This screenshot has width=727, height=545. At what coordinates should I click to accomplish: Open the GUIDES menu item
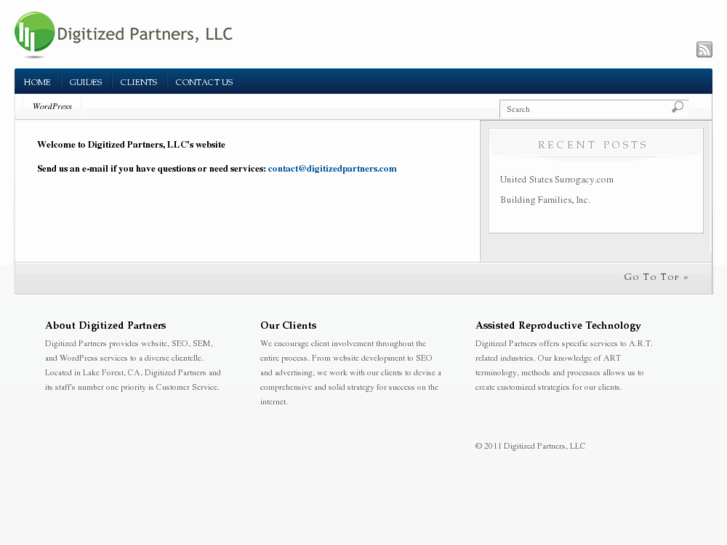pyautogui.click(x=85, y=82)
